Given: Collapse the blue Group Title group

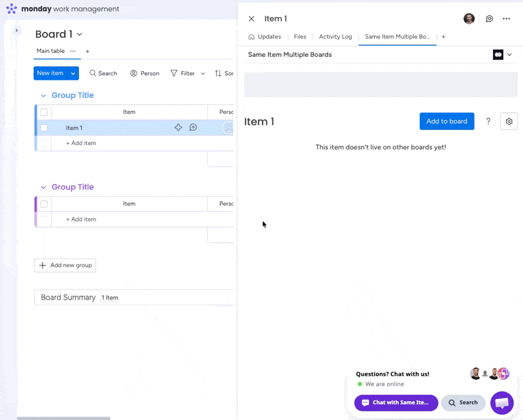Looking at the screenshot, I should click(x=43, y=95).
